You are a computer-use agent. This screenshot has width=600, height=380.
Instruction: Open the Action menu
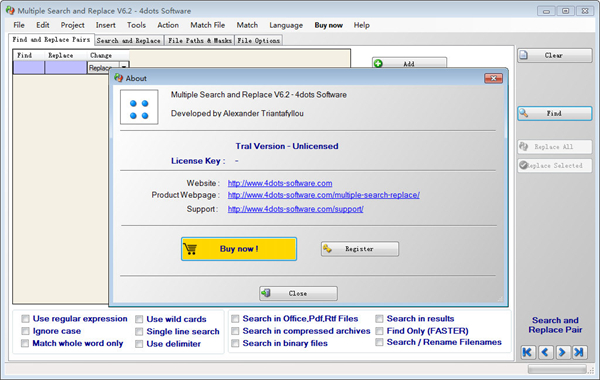point(168,25)
